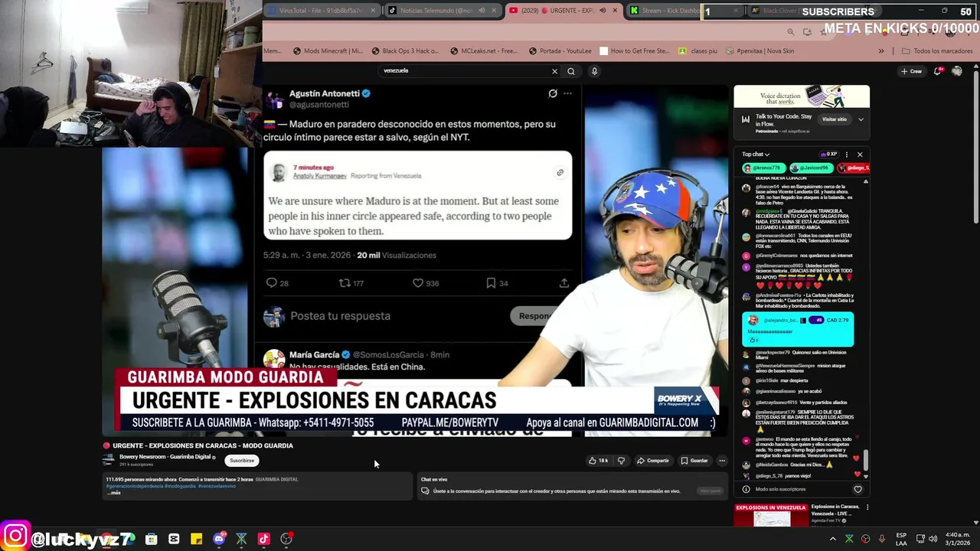This screenshot has height=551, width=980.
Task: Show hidden bookmarks with chevron overflow
Action: pos(881,51)
